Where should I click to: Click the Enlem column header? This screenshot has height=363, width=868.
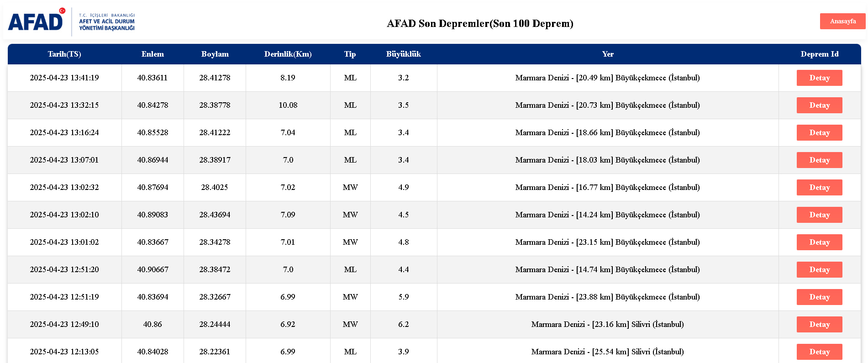click(x=153, y=54)
